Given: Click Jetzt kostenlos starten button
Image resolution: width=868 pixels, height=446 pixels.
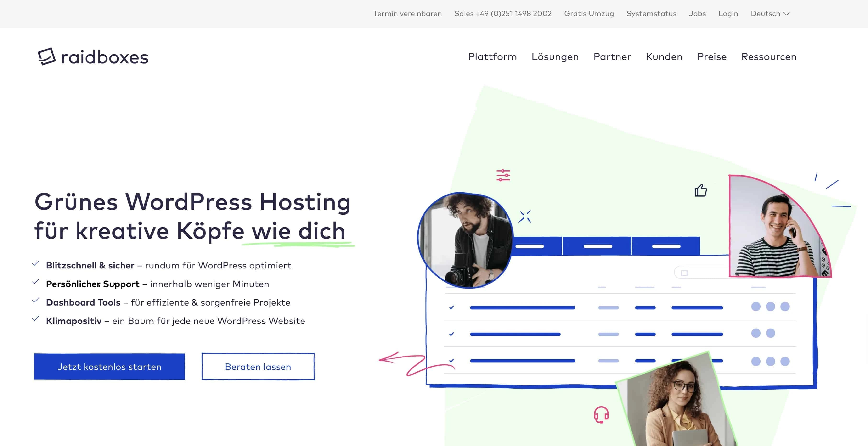Looking at the screenshot, I should [x=109, y=367].
